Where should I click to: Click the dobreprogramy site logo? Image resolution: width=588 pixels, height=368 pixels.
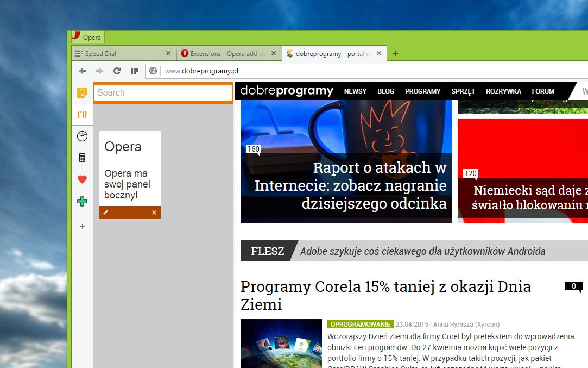pos(287,91)
